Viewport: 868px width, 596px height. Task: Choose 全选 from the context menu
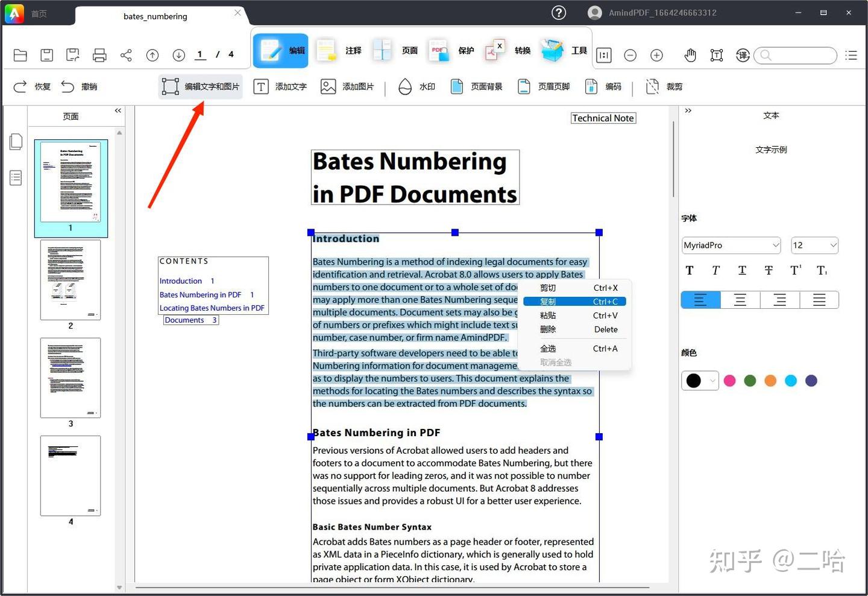click(x=577, y=349)
